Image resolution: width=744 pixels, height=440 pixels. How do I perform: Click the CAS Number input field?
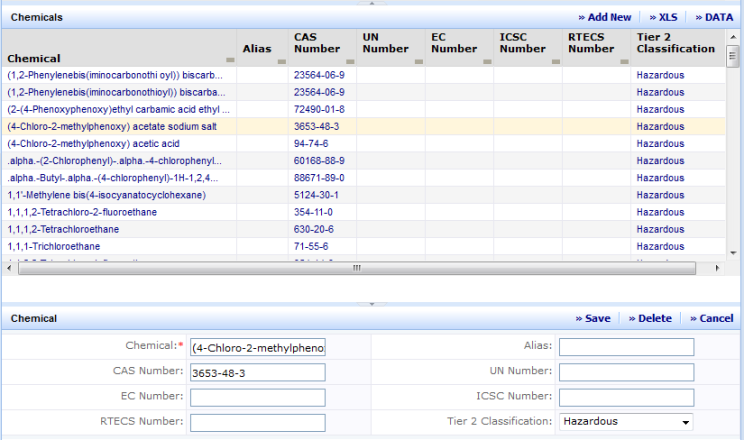(x=258, y=372)
